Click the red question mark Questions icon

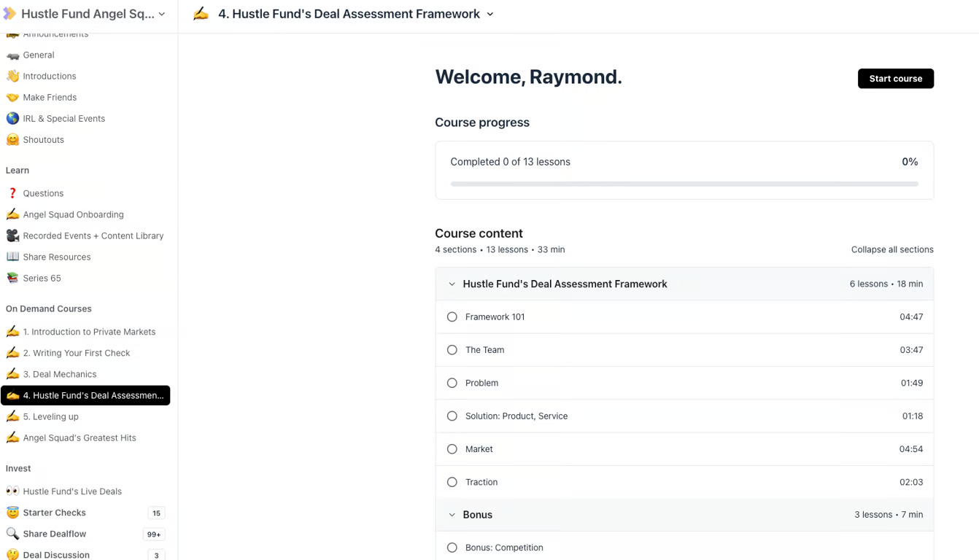point(12,193)
